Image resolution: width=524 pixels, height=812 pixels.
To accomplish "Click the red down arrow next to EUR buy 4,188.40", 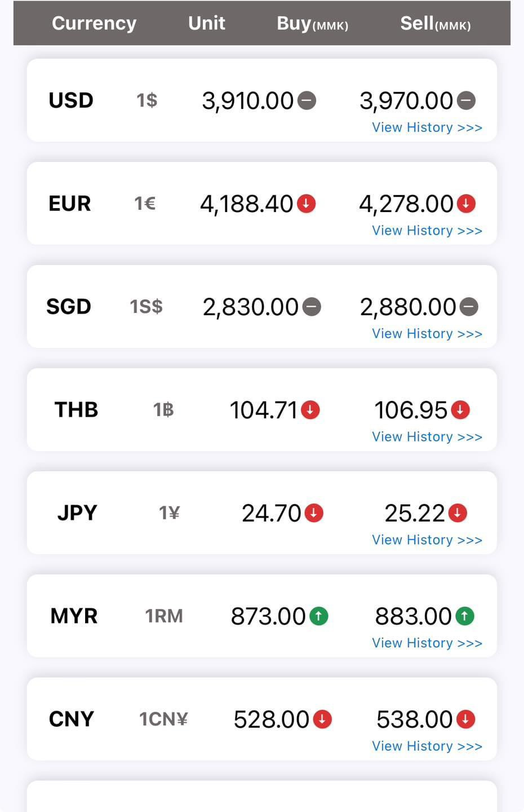I will [x=307, y=204].
